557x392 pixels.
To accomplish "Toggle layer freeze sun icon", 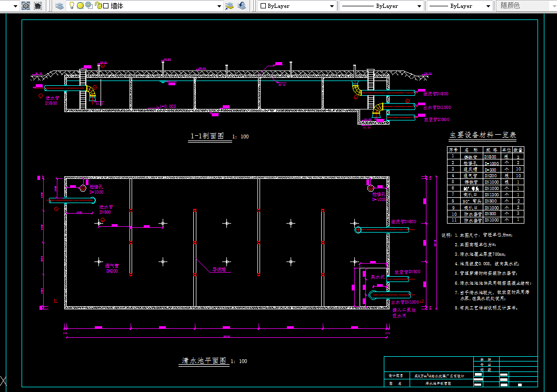I will point(80,6).
